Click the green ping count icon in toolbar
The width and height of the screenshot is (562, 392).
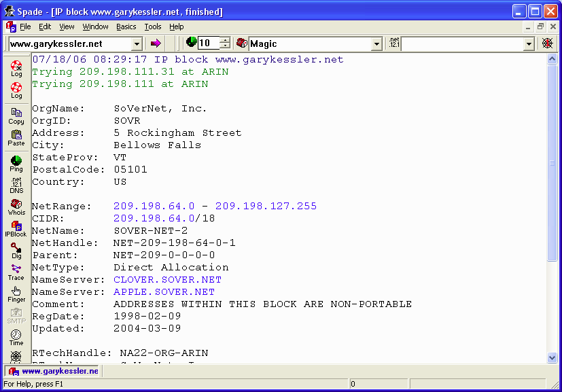192,42
